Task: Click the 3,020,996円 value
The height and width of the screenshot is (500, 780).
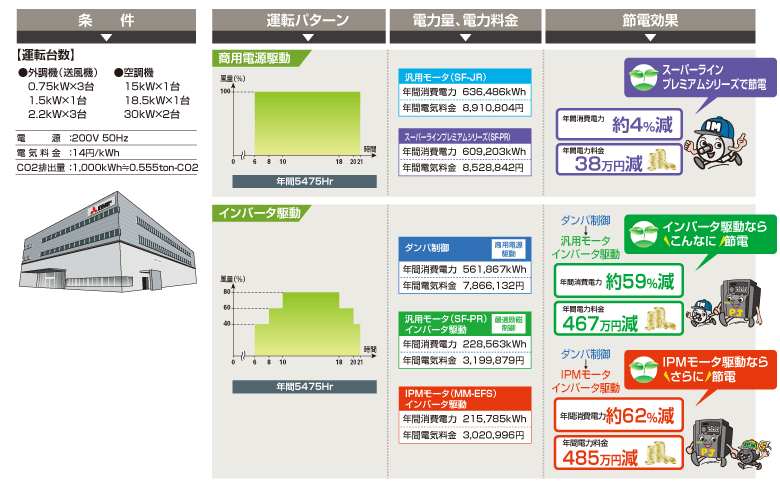Action: click(493, 435)
